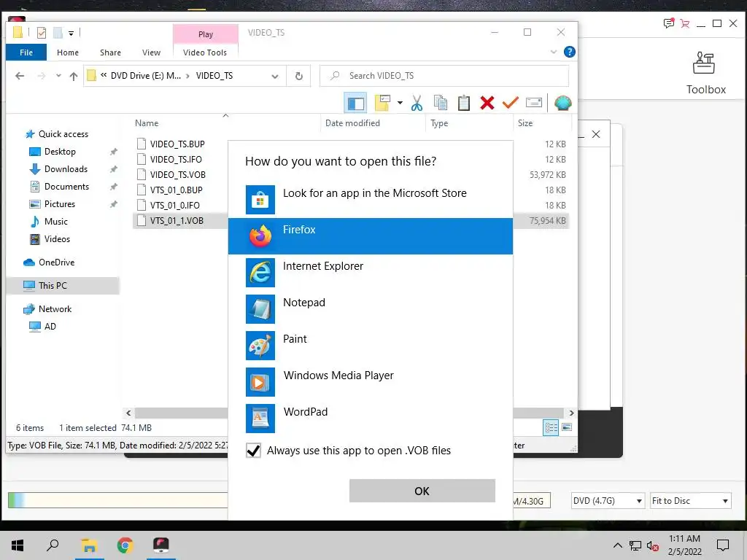This screenshot has width=747, height=560.
Task: Switch to details view in status bar
Action: pyautogui.click(x=551, y=427)
